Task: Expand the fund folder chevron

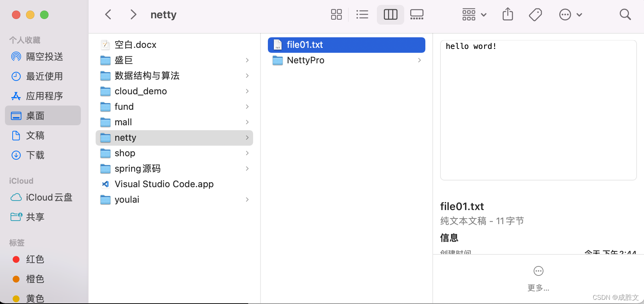Action: pos(247,107)
